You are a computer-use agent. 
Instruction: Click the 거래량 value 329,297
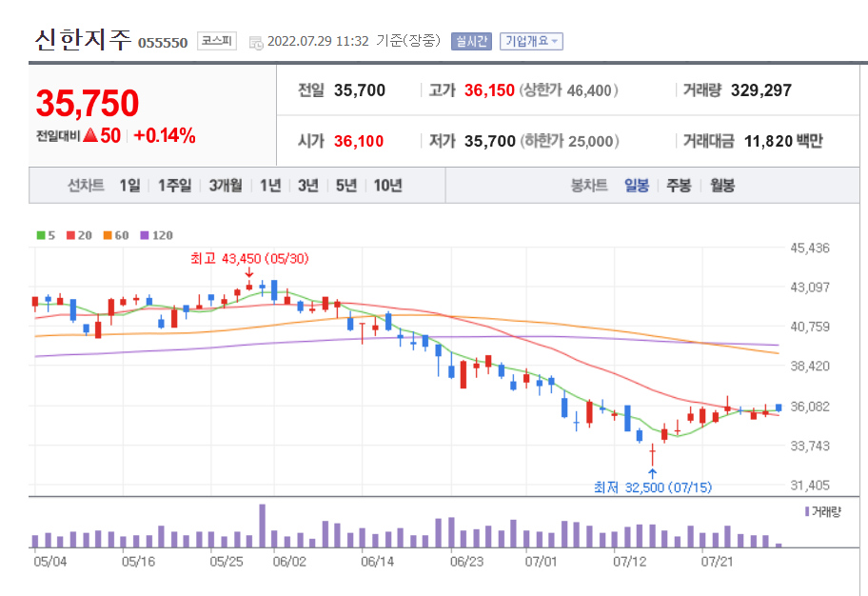(x=761, y=90)
